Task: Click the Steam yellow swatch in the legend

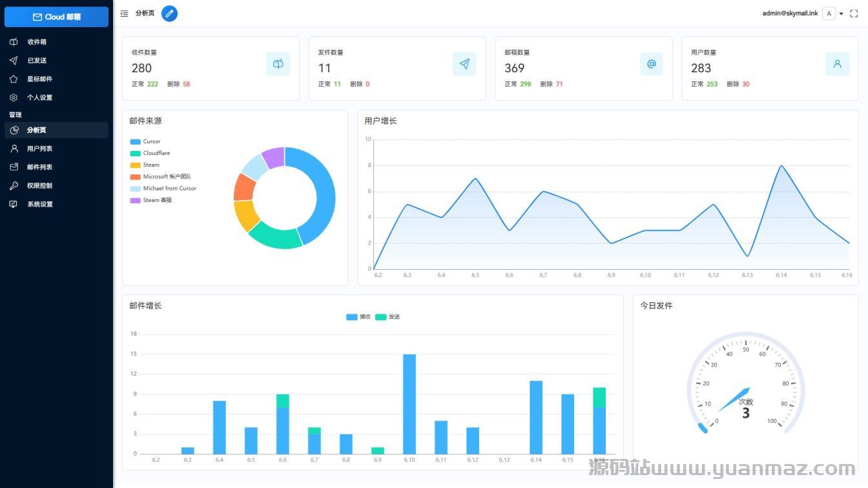Action: click(135, 165)
